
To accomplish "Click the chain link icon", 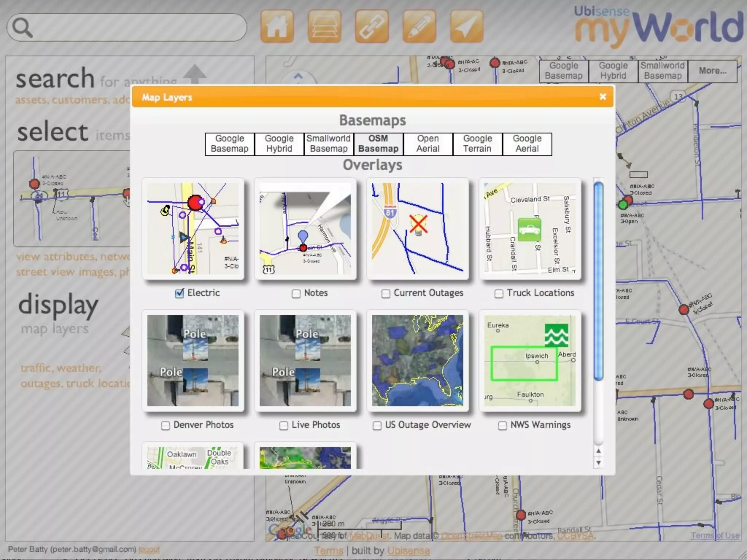I will click(372, 26).
